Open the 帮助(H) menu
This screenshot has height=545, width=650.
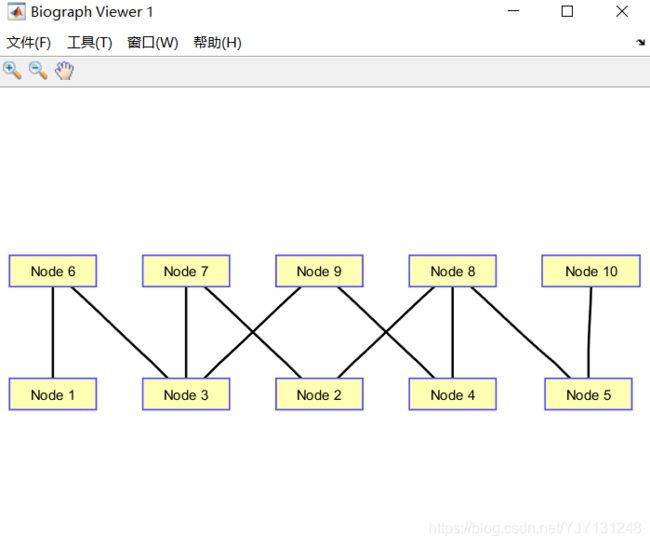pos(217,42)
